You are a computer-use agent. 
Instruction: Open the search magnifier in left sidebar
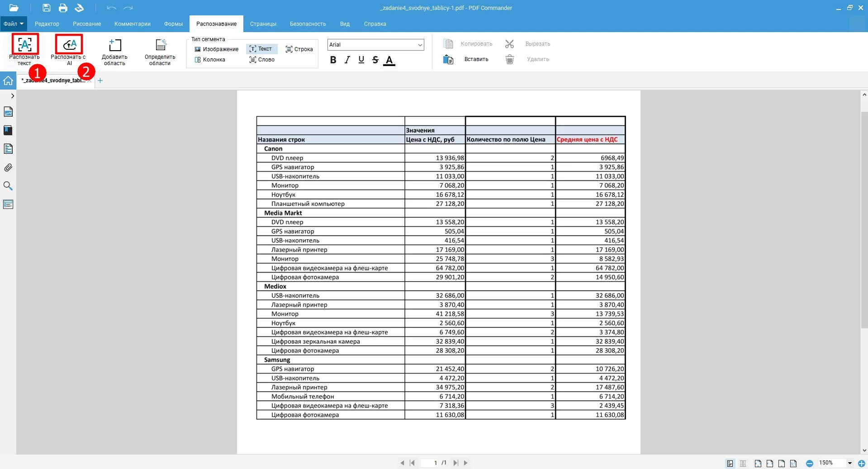[8, 186]
